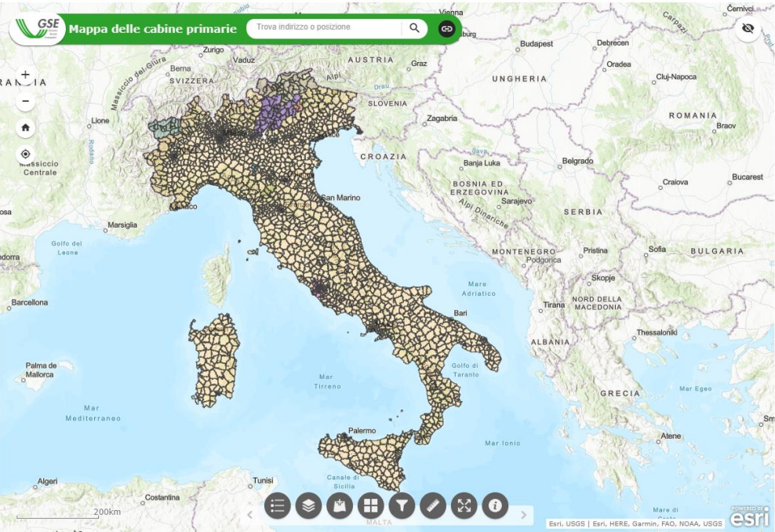
Task: Zoom in with the plus button
Action: coord(26,76)
